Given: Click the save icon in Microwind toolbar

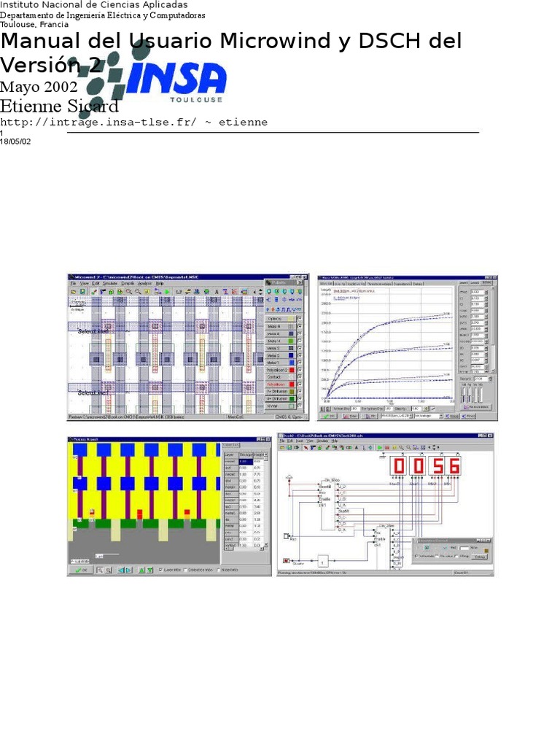Looking at the screenshot, I should click(82, 292).
